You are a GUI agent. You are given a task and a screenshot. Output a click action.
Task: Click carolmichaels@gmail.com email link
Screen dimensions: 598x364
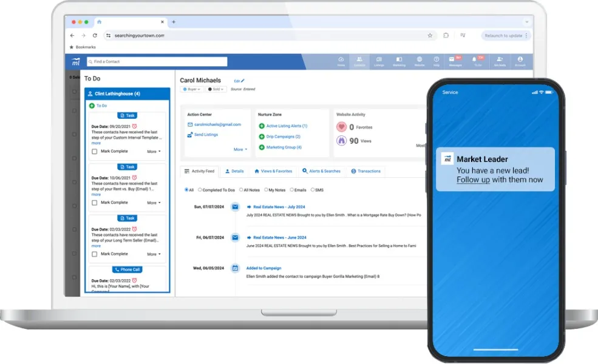[x=217, y=124]
